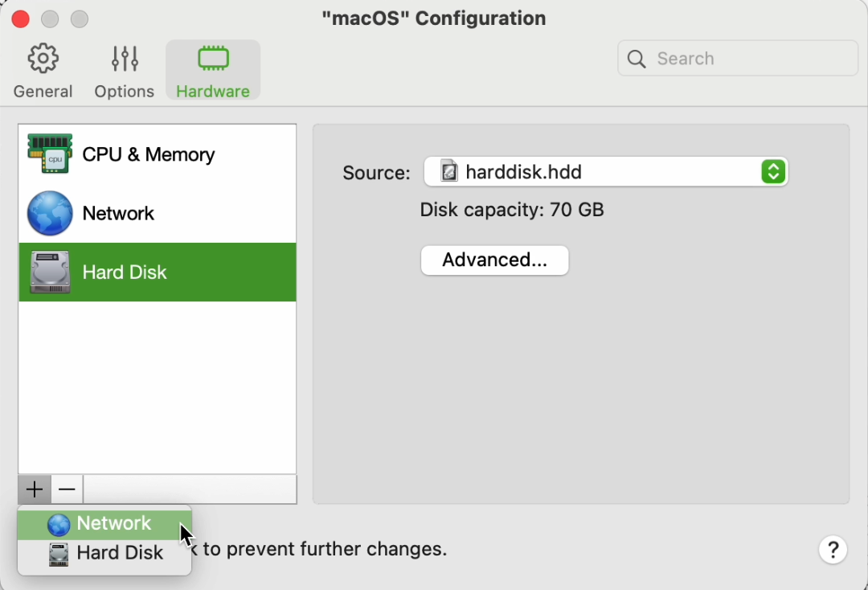The width and height of the screenshot is (868, 590).
Task: Switch to the Options tab
Action: (124, 71)
